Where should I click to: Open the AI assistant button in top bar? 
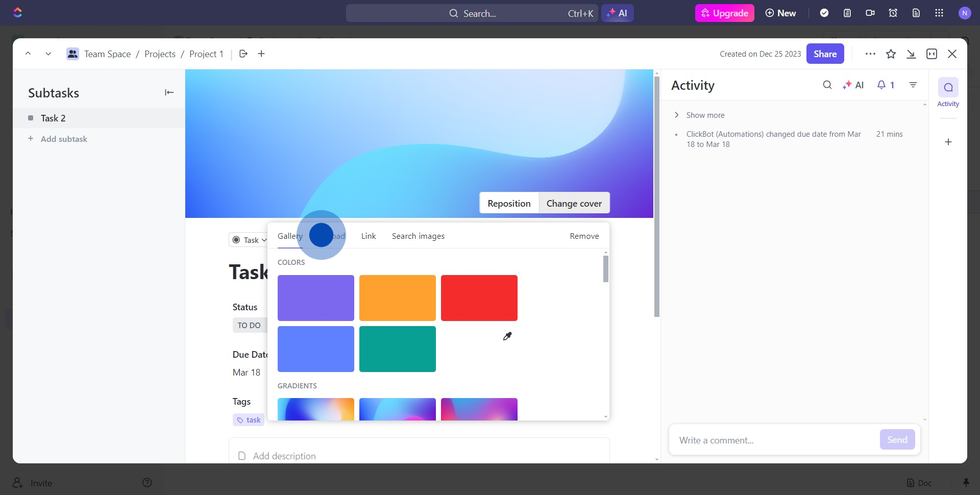tap(618, 13)
